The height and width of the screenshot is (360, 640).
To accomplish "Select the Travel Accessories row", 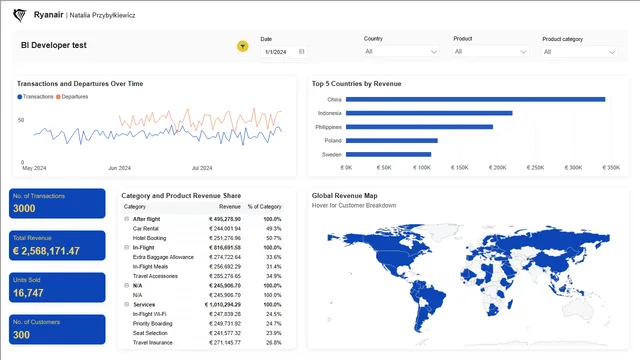I will pyautogui.click(x=203, y=276).
